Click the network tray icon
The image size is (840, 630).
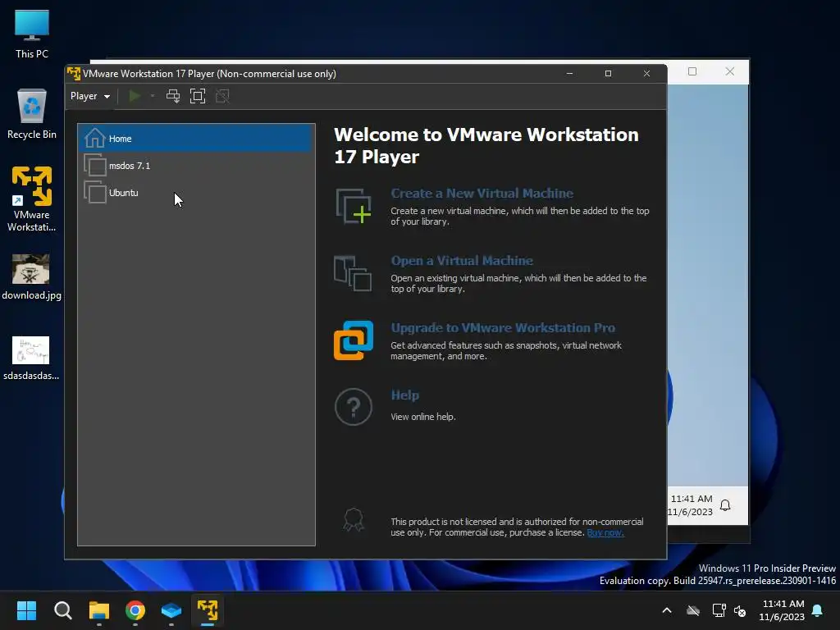pos(719,610)
